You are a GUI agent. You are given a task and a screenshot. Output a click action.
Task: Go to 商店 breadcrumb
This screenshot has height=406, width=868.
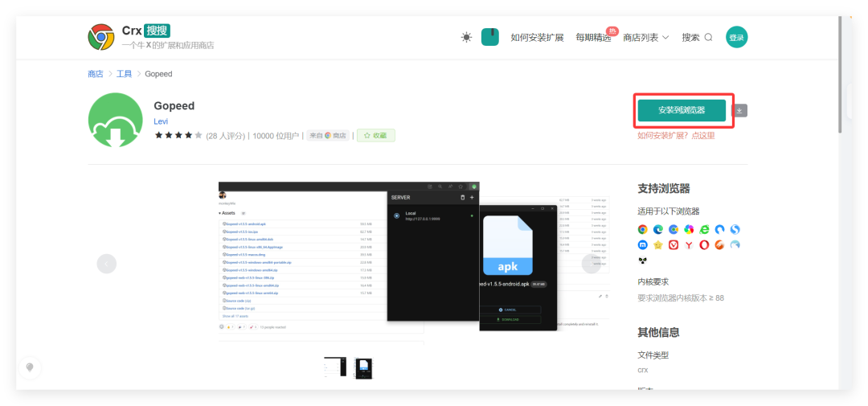(95, 74)
